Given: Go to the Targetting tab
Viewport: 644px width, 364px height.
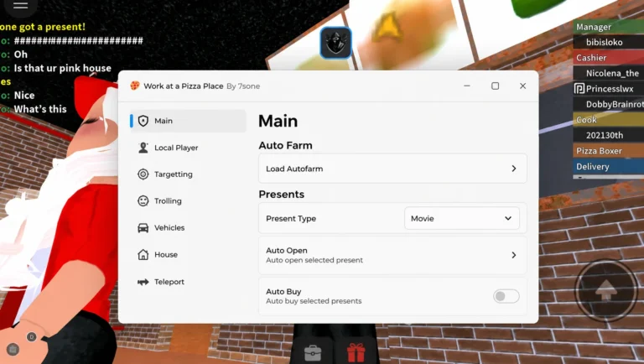Looking at the screenshot, I should point(188,174).
